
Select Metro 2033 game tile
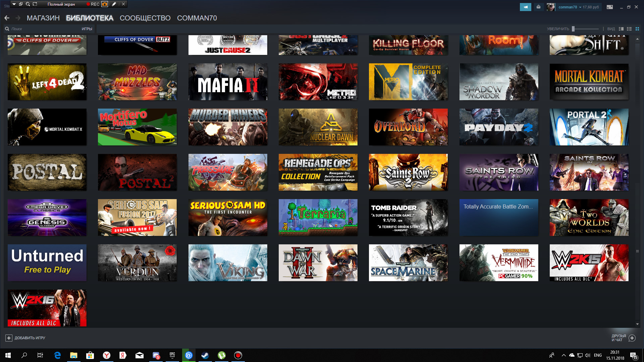click(x=318, y=82)
